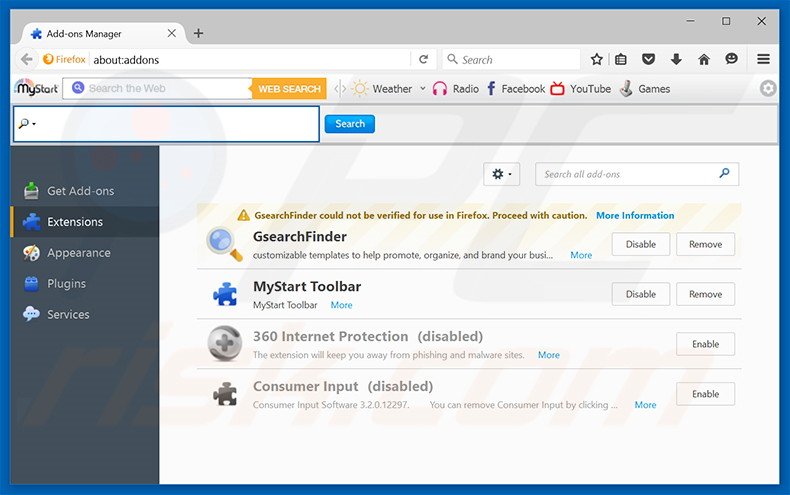Go to the Home page icon
This screenshot has width=790, height=495.
point(704,59)
